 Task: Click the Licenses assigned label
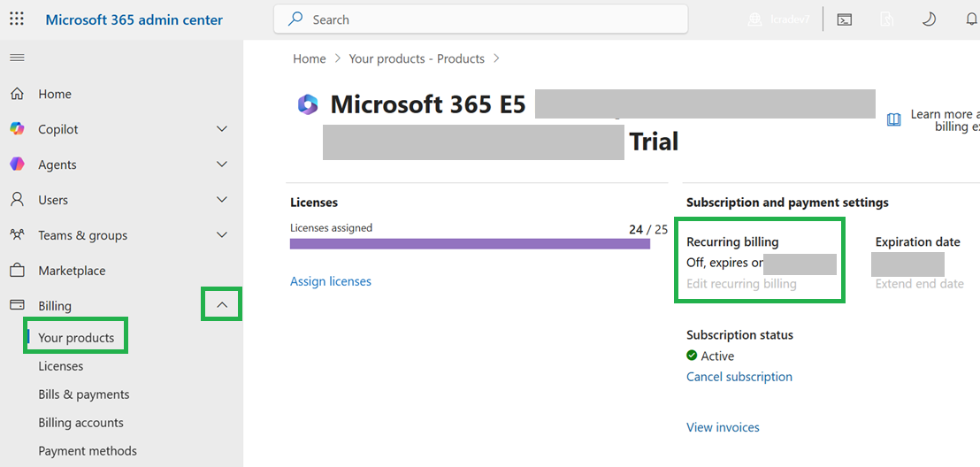[x=332, y=228]
